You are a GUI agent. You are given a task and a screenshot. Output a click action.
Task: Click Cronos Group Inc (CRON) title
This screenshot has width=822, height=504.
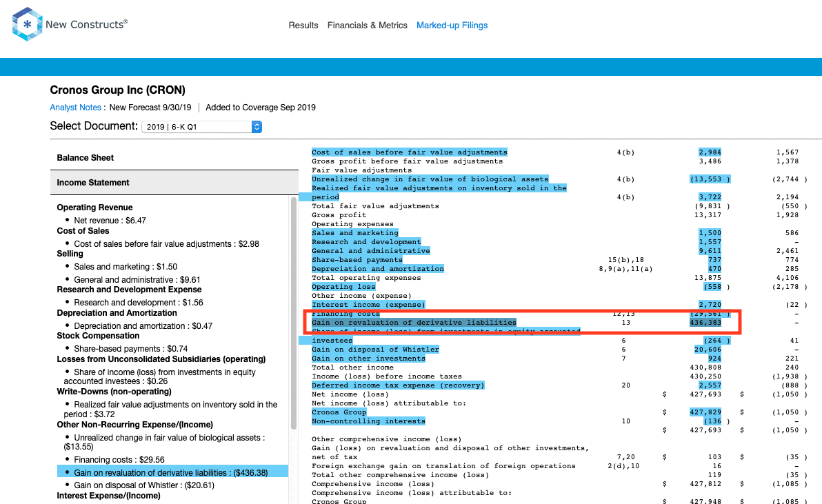pos(117,90)
